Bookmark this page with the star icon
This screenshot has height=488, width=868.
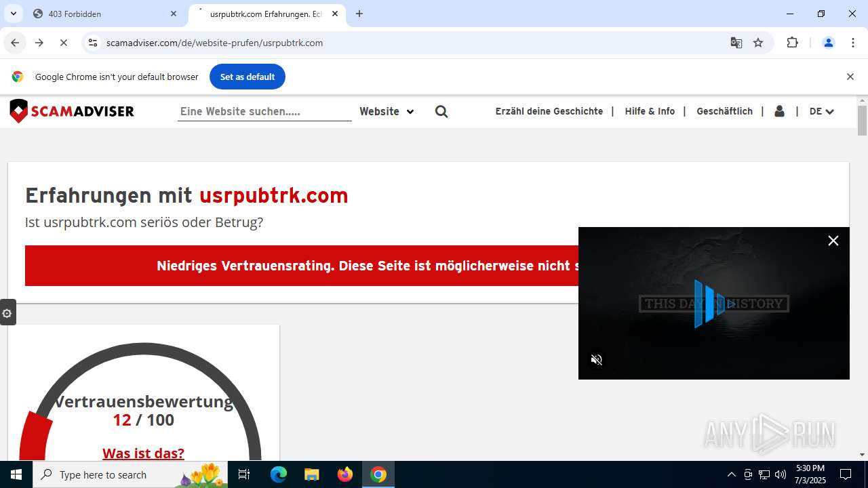(758, 43)
